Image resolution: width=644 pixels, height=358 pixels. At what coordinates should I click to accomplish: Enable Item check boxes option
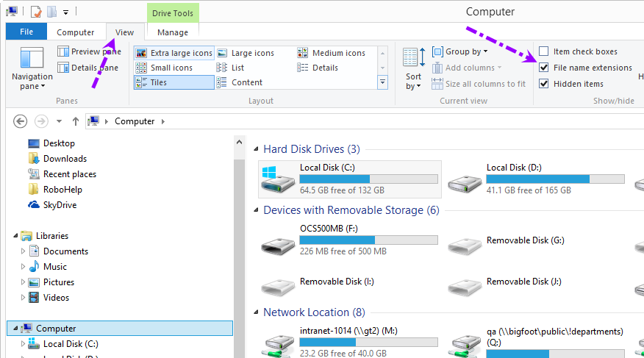tap(544, 51)
